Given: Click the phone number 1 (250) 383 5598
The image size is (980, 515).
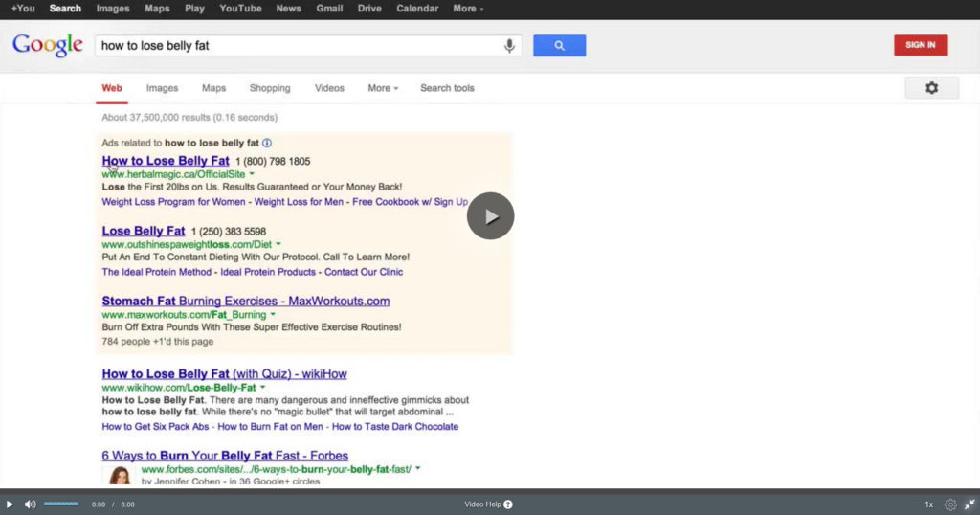Looking at the screenshot, I should tap(229, 232).
